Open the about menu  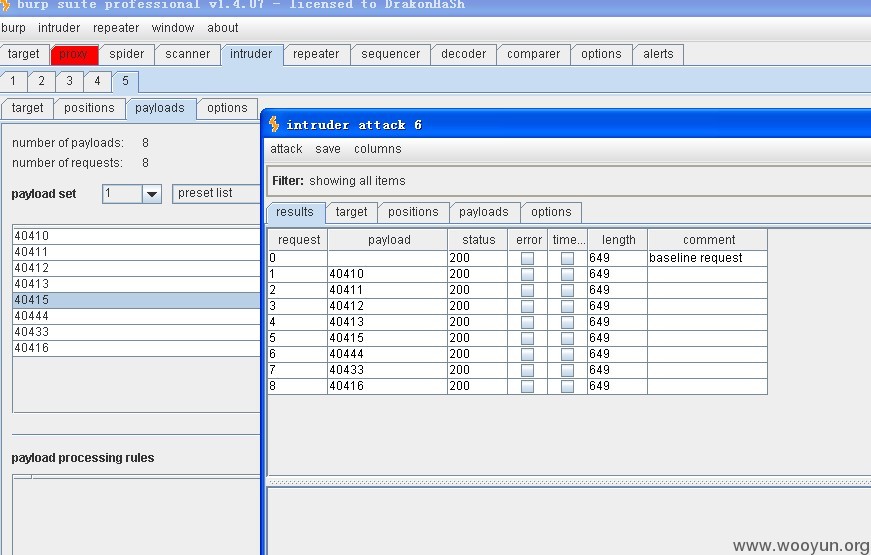pyautogui.click(x=223, y=28)
